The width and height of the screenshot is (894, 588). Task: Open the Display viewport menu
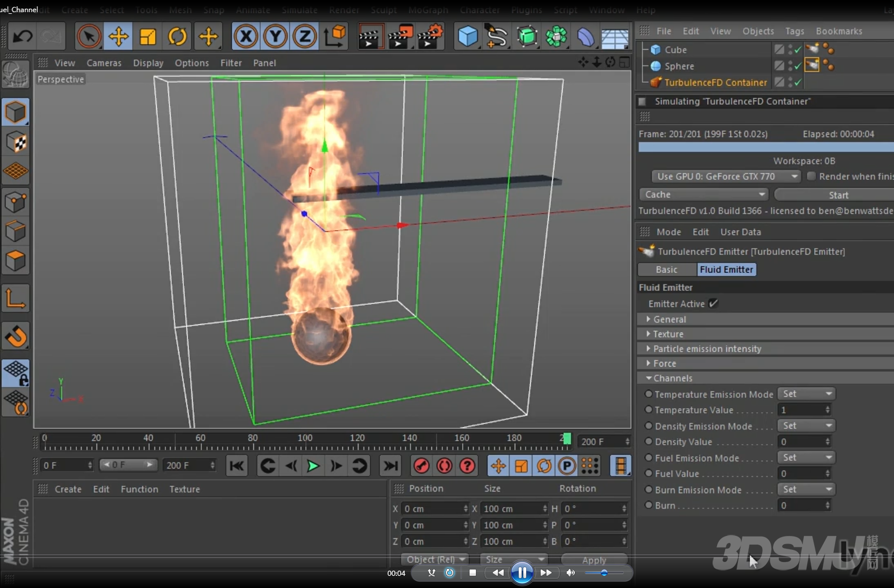tap(148, 63)
